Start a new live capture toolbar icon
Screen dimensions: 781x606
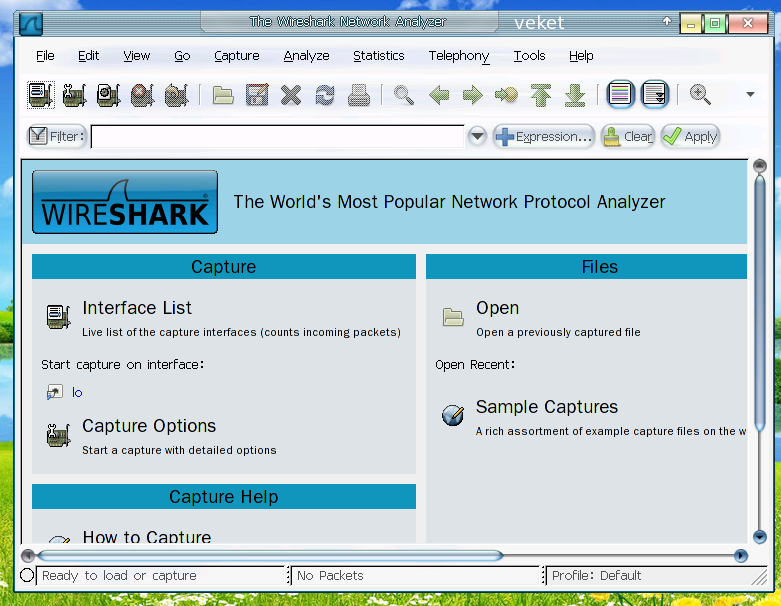(x=109, y=95)
